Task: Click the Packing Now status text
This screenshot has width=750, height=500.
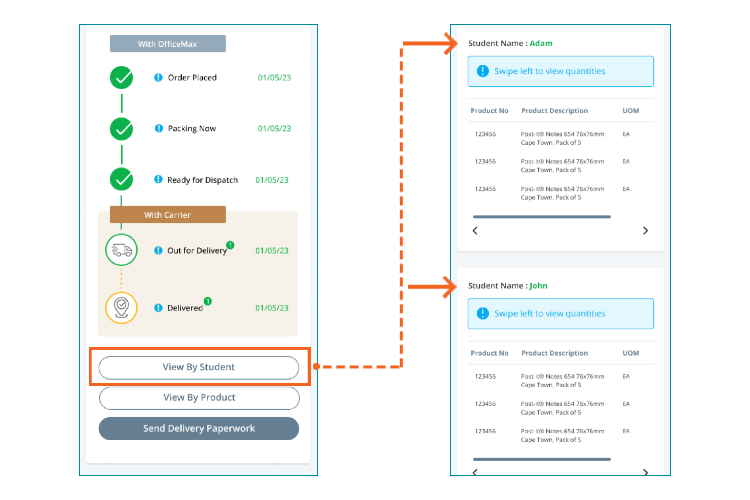Action: (192, 128)
